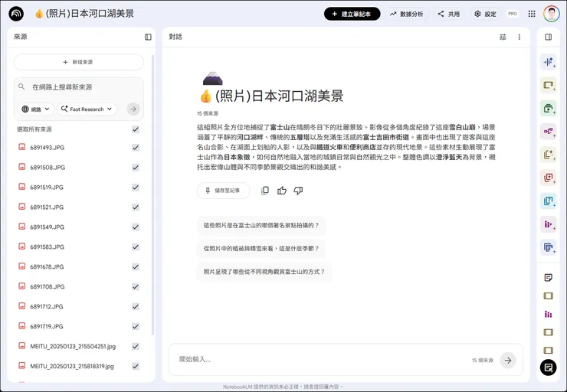The height and width of the screenshot is (392, 567).
Task: Click the 15 個來源 label under the title
Action: [x=208, y=113]
